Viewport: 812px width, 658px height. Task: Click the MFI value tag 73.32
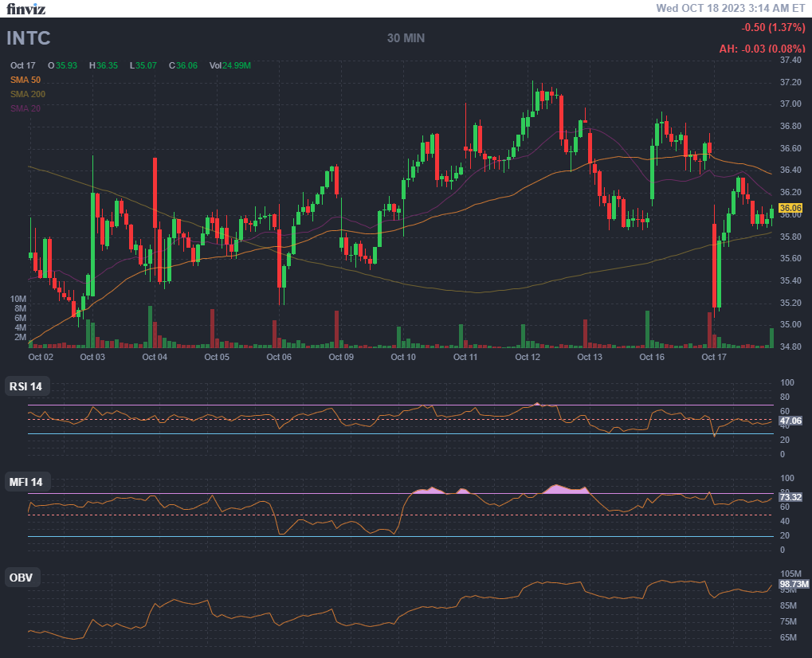(x=790, y=497)
